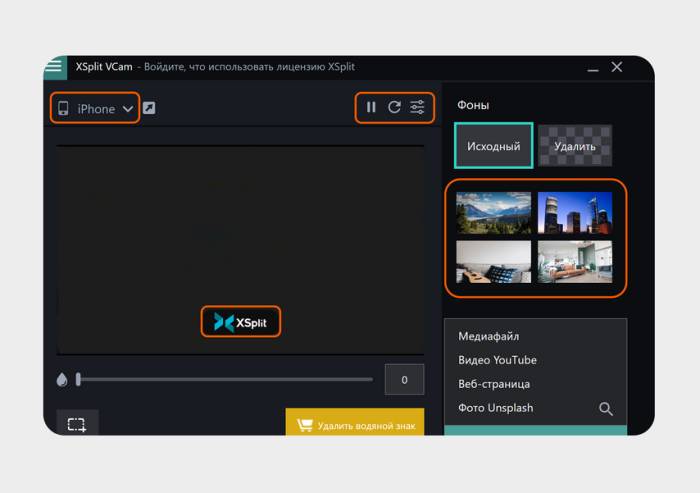This screenshot has width=700, height=493.
Task: Click the XSplit watermark logo
Action: click(240, 322)
